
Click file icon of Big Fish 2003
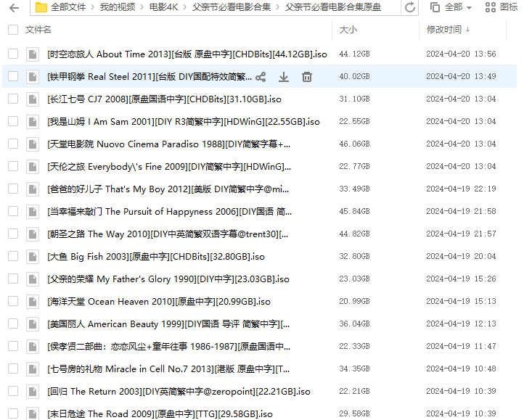coord(33,257)
